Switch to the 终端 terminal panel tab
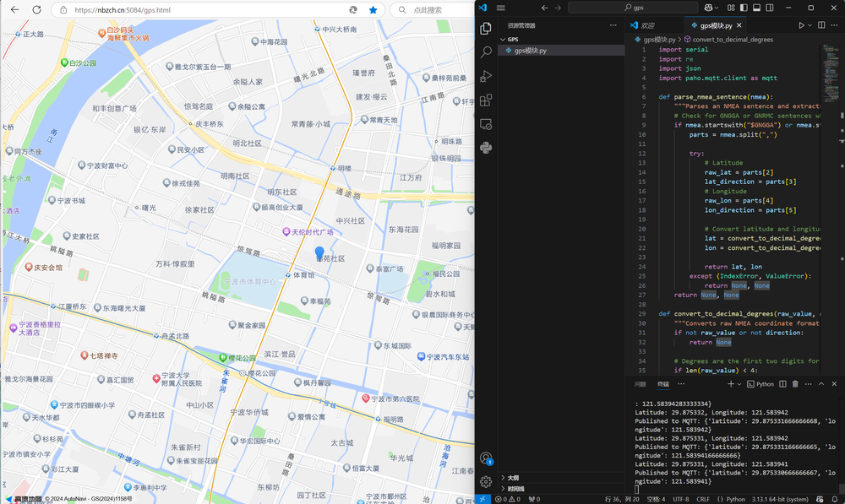The height and width of the screenshot is (504, 845). coord(662,384)
